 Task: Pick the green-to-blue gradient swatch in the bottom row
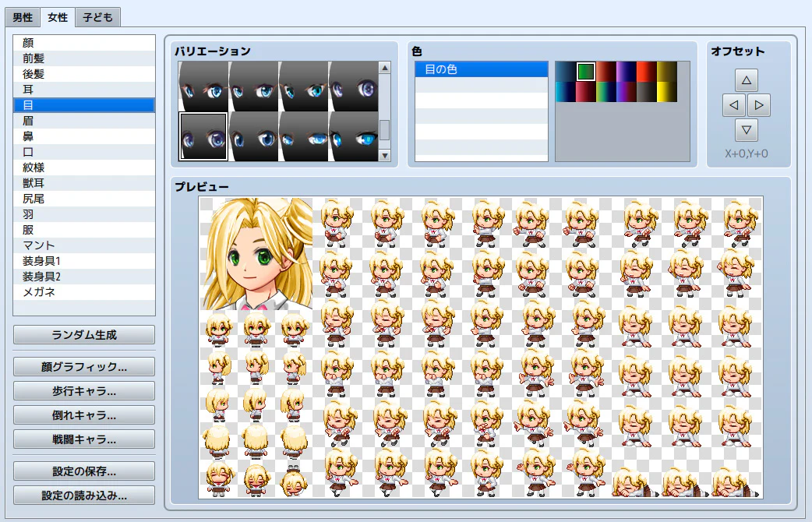pyautogui.click(x=606, y=92)
